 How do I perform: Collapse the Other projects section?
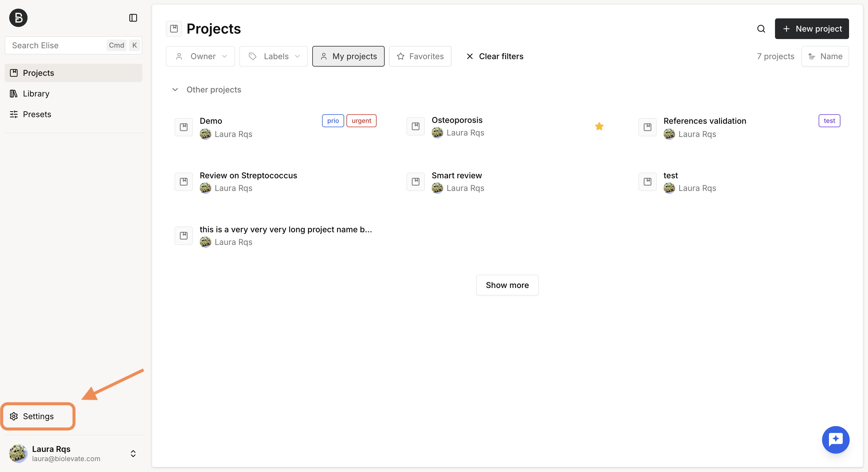coord(175,90)
